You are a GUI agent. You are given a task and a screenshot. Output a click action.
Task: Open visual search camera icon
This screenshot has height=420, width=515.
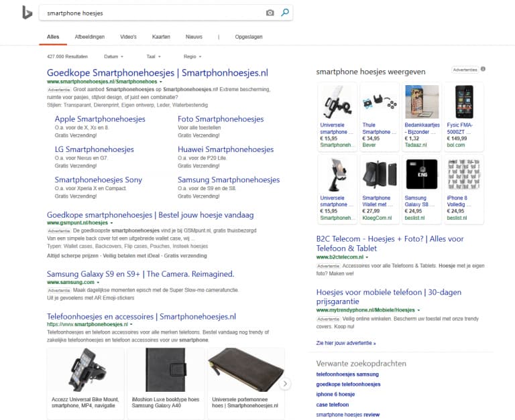coord(270,13)
